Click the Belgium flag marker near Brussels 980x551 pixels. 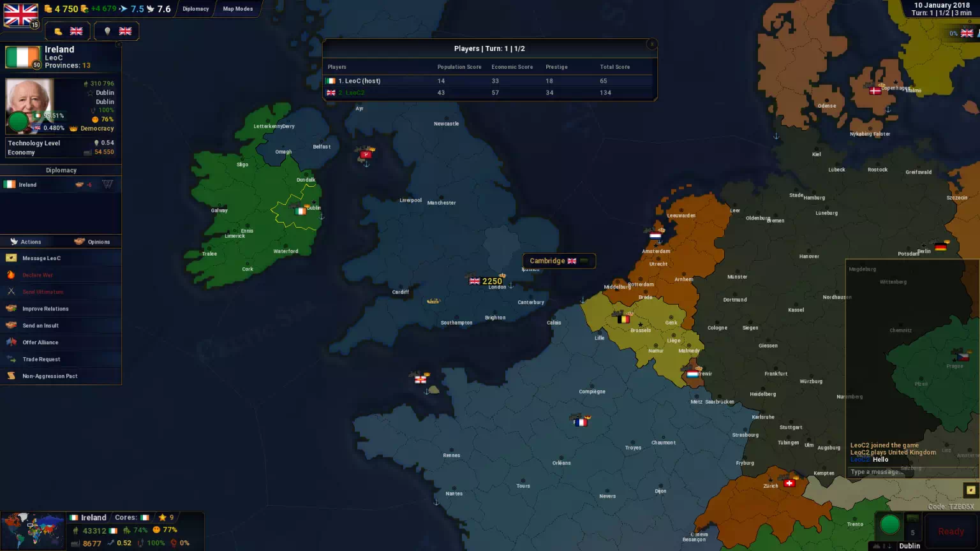(623, 319)
